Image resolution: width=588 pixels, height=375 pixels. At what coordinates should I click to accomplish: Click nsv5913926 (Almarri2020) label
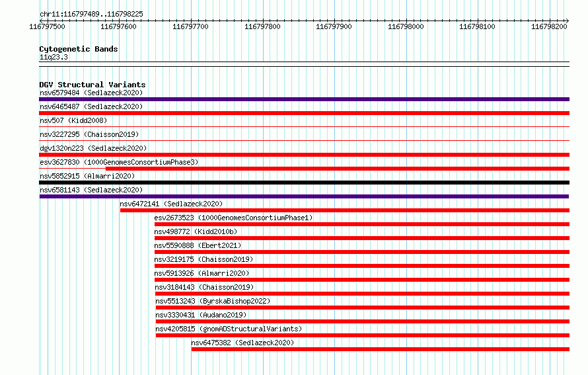[x=202, y=273]
